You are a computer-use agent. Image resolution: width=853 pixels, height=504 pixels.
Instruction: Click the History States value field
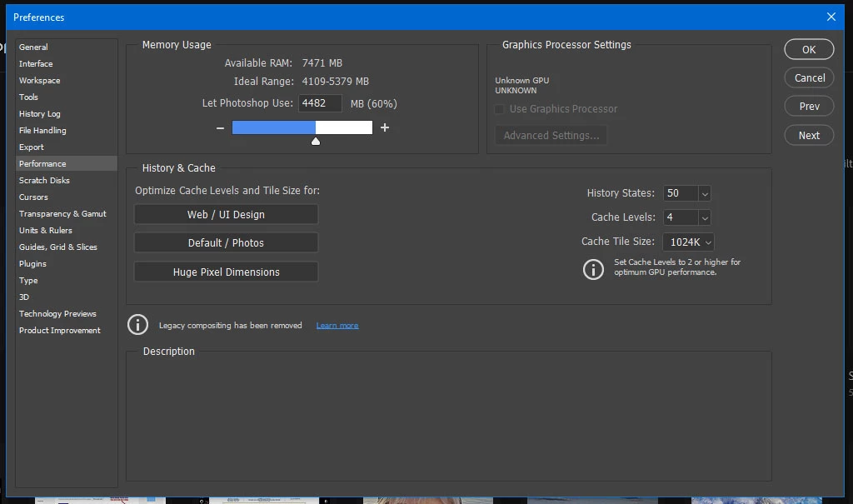pyautogui.click(x=680, y=193)
